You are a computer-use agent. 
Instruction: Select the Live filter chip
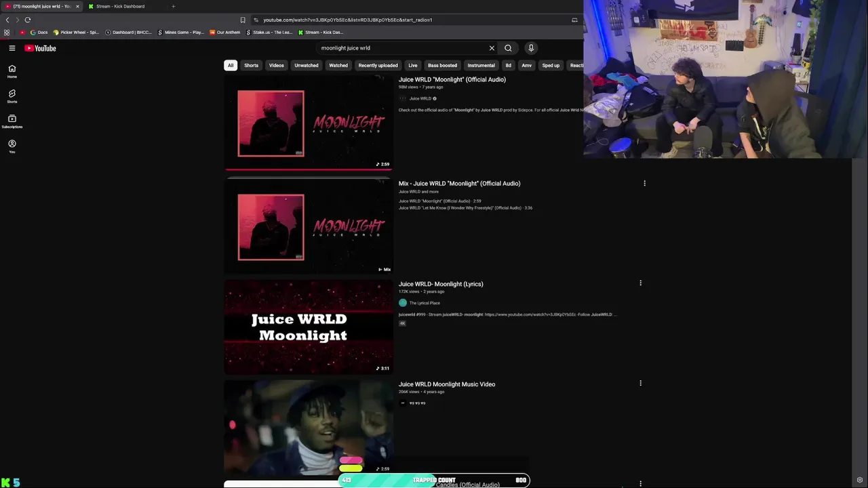(x=413, y=66)
